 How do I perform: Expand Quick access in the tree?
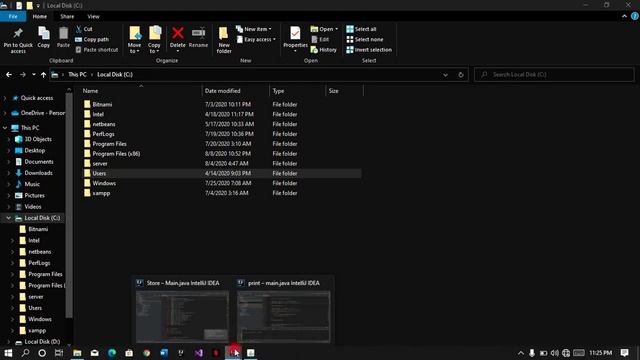coord(5,98)
